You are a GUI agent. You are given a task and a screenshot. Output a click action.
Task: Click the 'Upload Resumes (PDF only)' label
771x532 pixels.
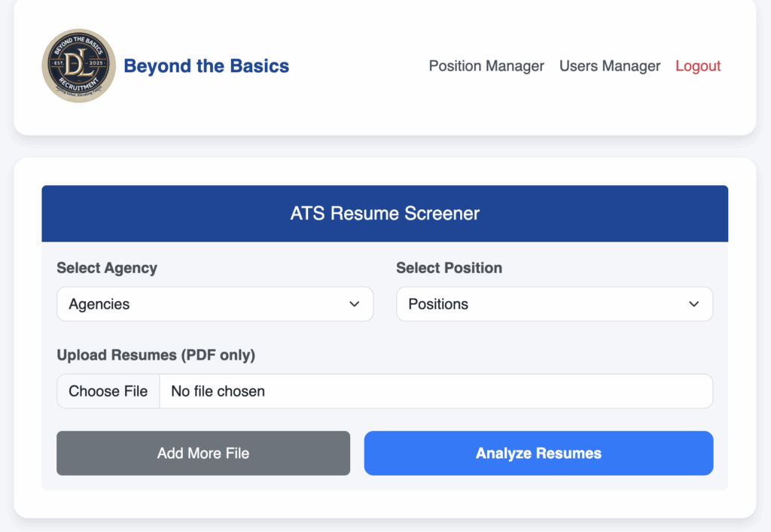(156, 354)
